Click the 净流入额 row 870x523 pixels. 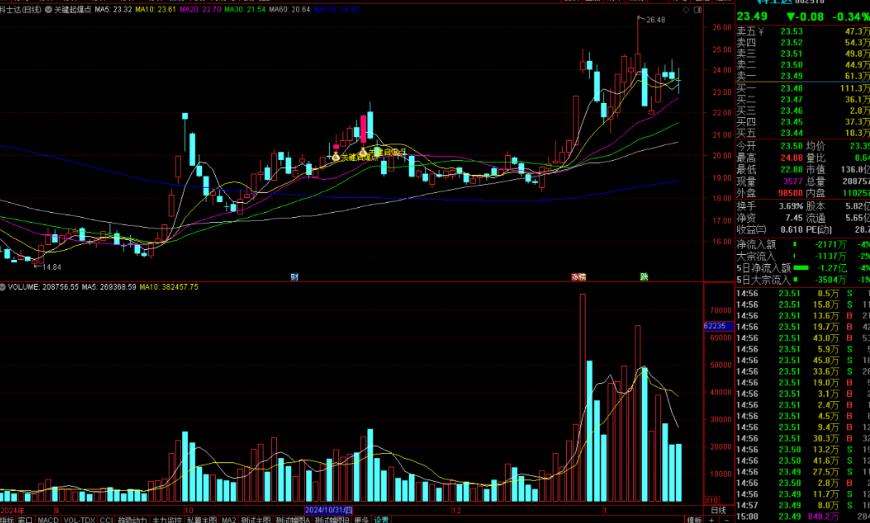pos(803,245)
